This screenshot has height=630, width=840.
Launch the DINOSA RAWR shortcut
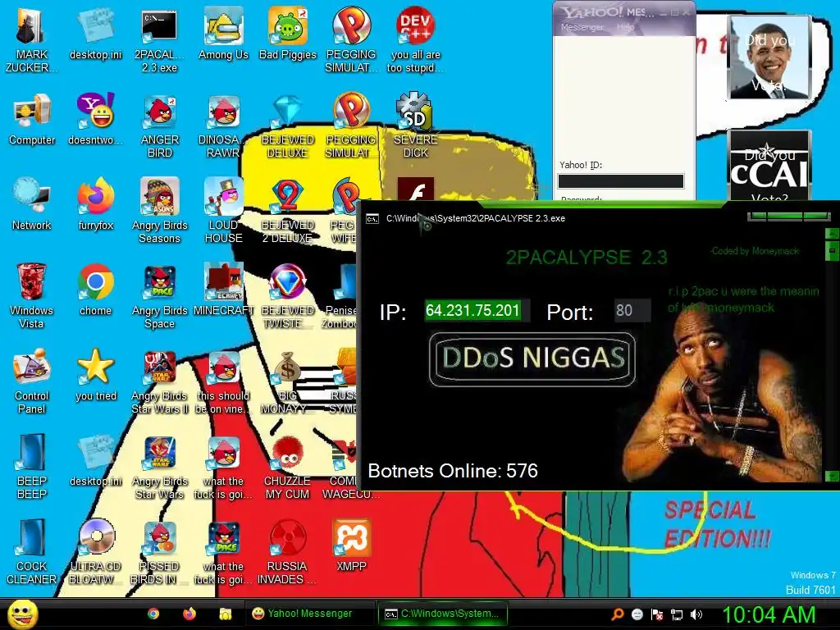point(223,126)
